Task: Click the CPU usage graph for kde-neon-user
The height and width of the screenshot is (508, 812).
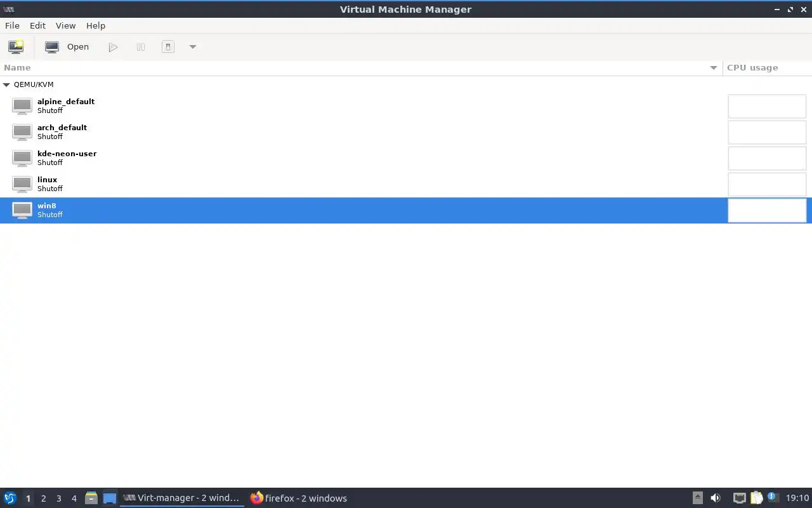Action: tap(767, 158)
